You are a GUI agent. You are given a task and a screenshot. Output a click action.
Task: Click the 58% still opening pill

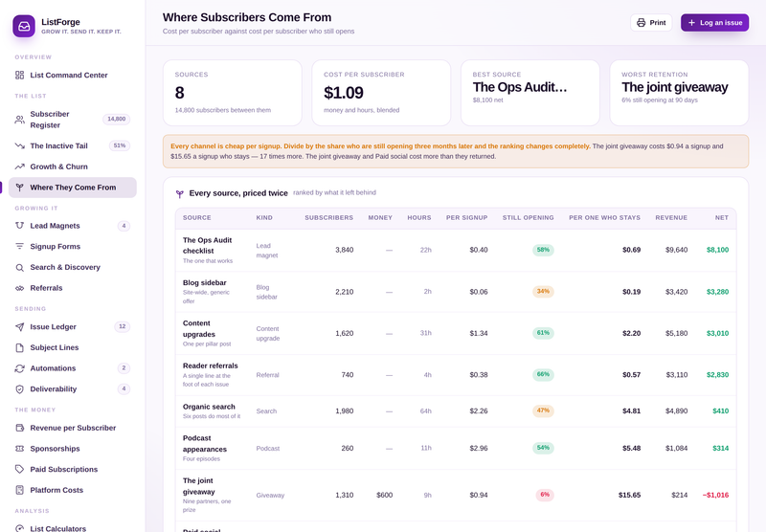[x=543, y=250]
